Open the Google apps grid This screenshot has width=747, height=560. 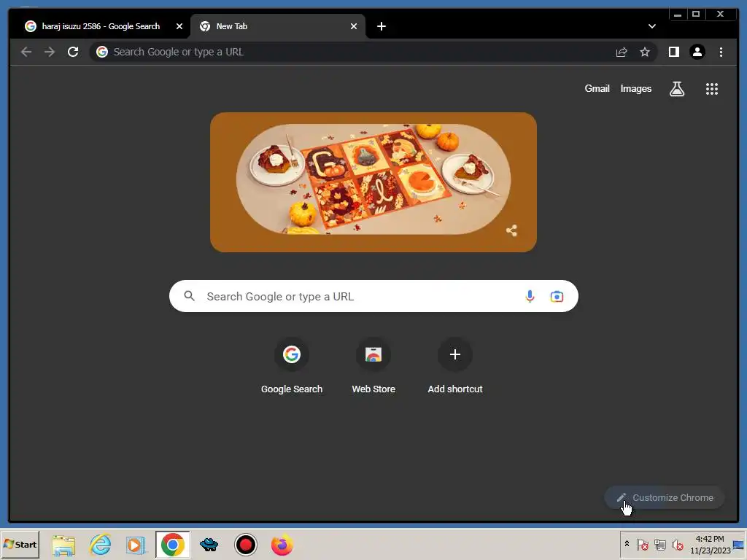[712, 88]
